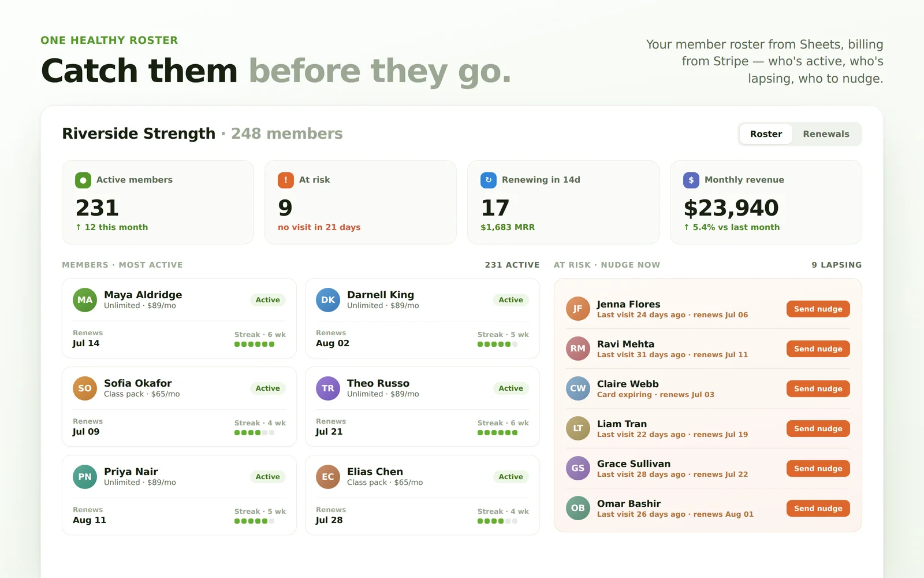Image resolution: width=924 pixels, height=578 pixels.
Task: Click '5.4% vs last month' text
Action: 732,227
